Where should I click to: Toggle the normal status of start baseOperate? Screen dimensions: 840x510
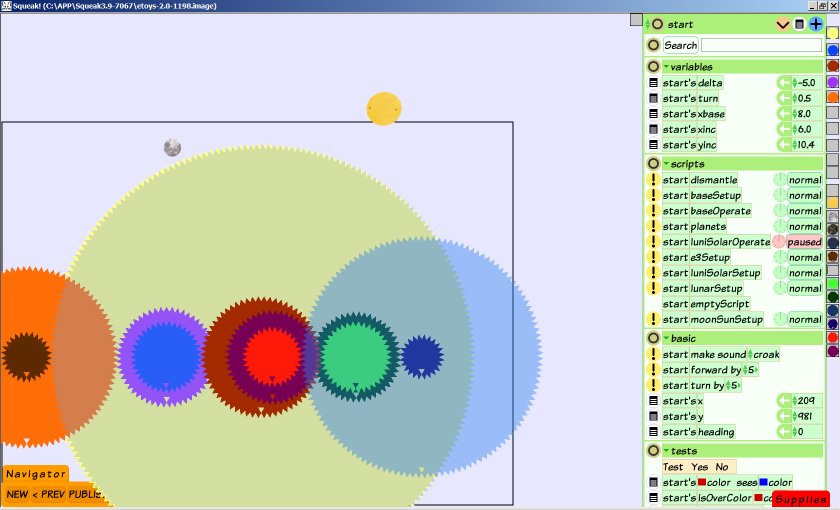(804, 211)
